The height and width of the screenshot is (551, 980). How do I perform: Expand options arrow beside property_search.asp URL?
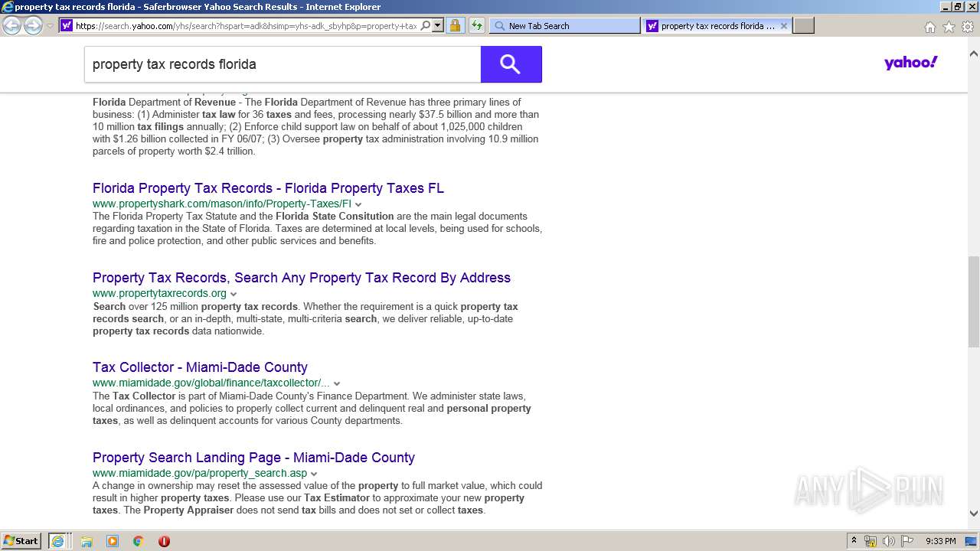click(314, 474)
